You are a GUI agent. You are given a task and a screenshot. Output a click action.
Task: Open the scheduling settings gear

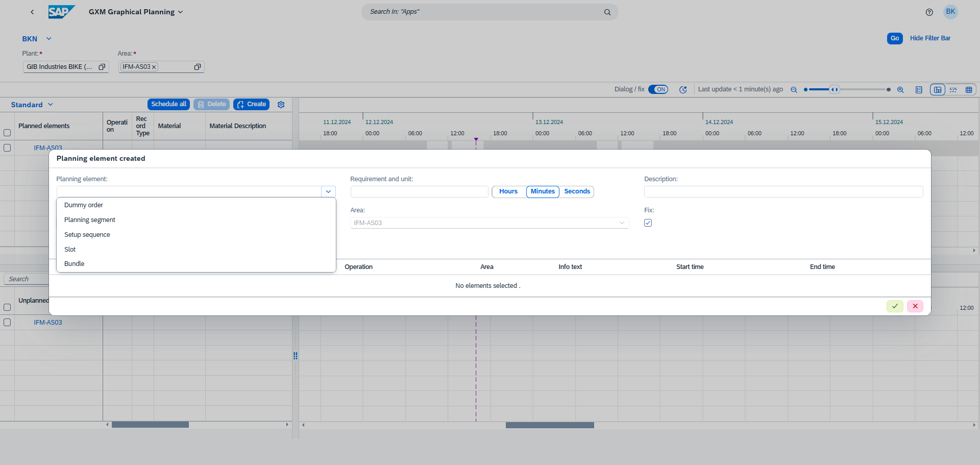281,104
